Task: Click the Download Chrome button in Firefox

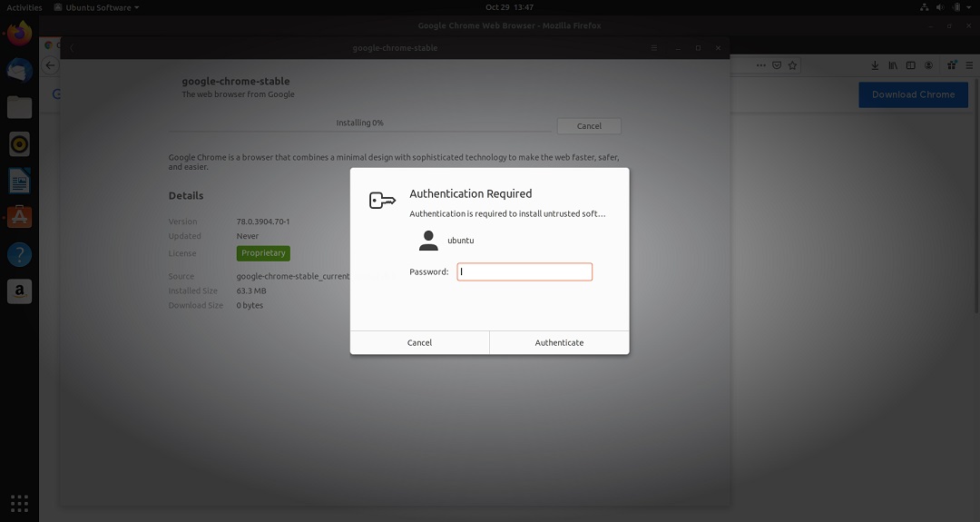Action: [913, 94]
